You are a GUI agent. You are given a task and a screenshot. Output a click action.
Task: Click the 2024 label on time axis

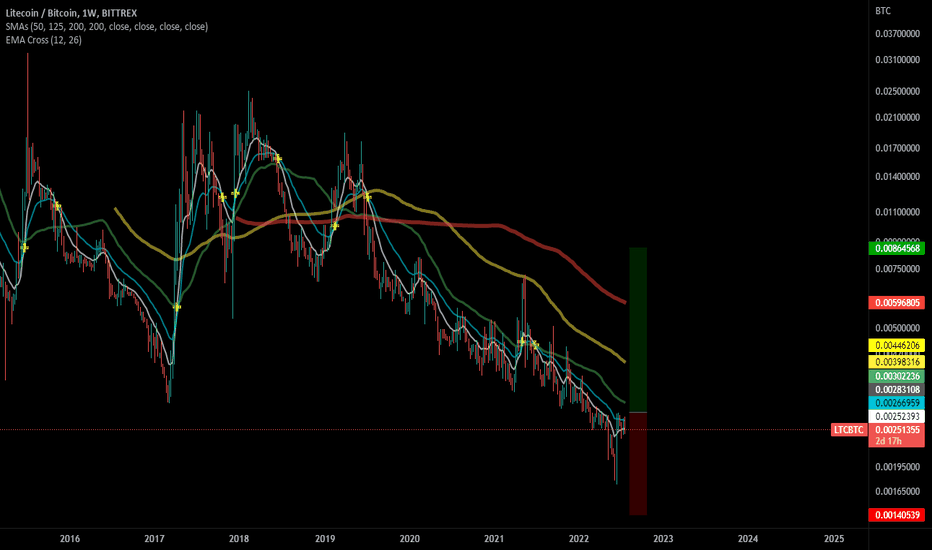click(x=748, y=539)
